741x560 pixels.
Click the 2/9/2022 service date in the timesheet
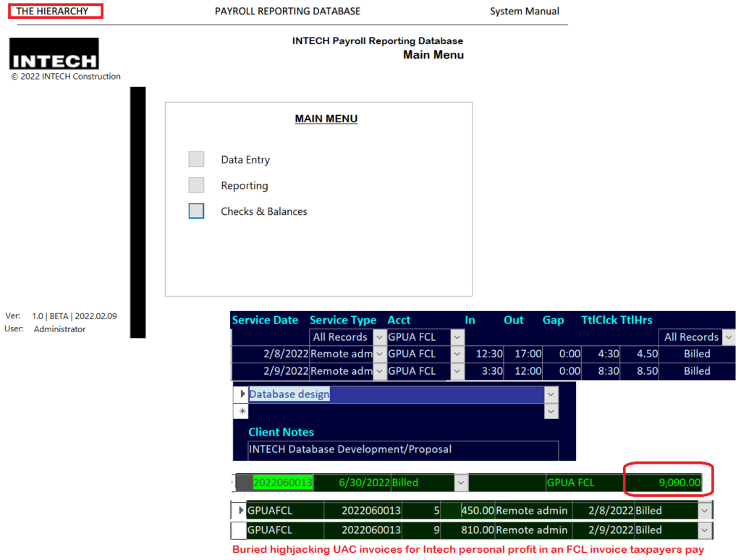click(271, 371)
